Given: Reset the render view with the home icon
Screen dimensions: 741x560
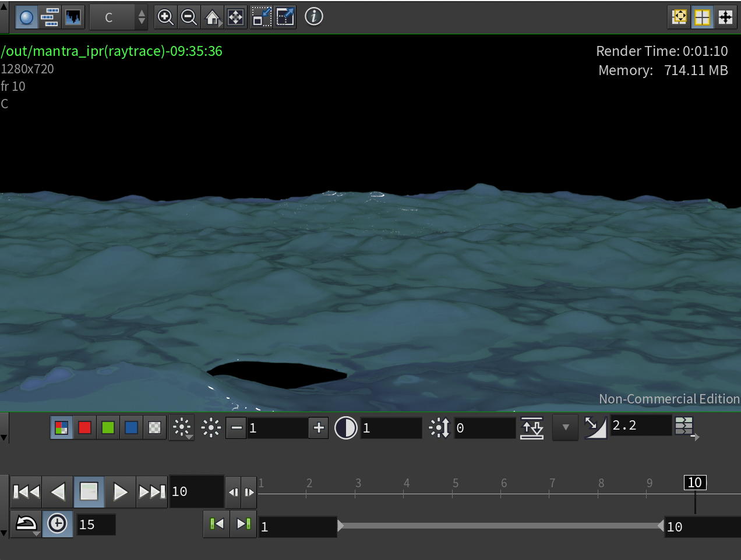Looking at the screenshot, I should [212, 17].
